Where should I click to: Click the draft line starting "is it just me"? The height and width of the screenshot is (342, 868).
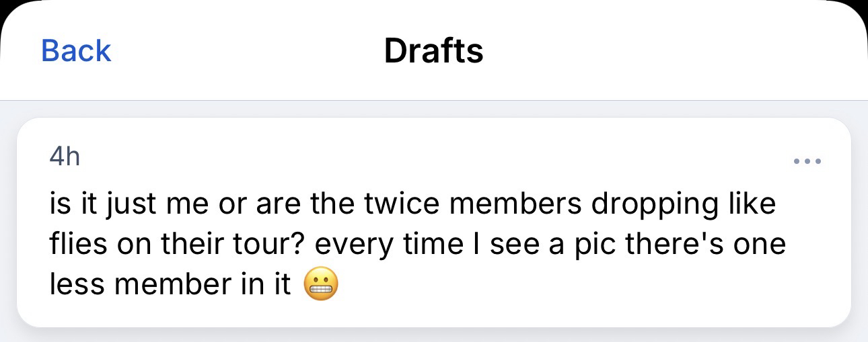[412, 204]
